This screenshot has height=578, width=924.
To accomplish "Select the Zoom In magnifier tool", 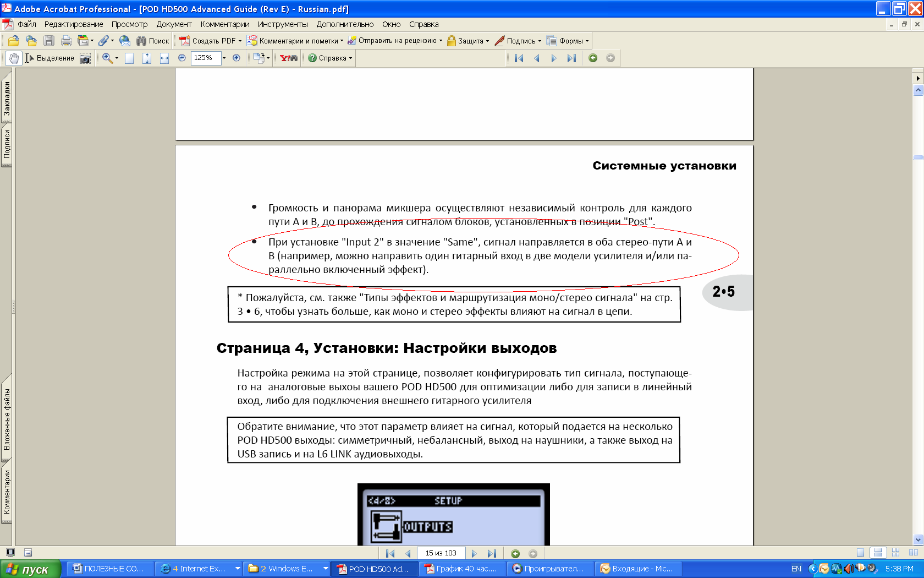I will pos(107,58).
